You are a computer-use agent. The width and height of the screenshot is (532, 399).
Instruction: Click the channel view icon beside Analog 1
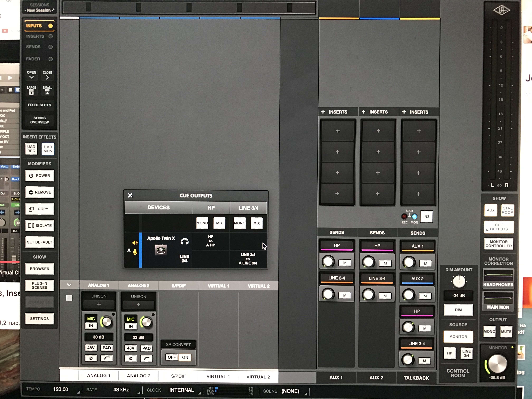click(x=69, y=298)
